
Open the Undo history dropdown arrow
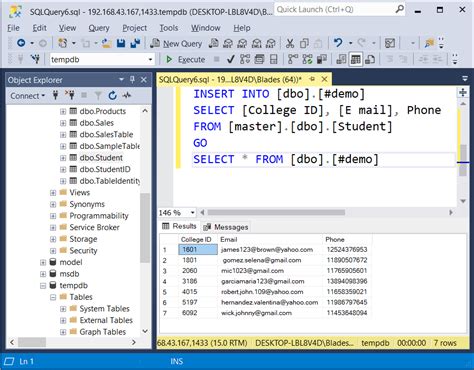(350, 43)
